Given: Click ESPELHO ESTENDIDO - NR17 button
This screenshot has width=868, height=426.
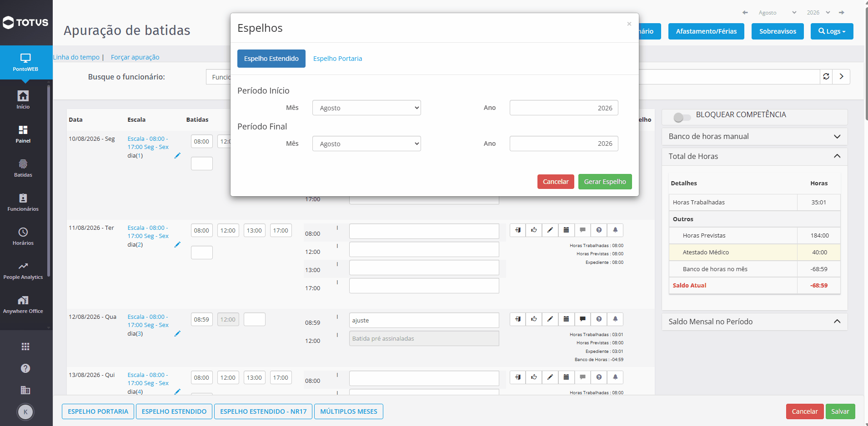Looking at the screenshot, I should [263, 411].
